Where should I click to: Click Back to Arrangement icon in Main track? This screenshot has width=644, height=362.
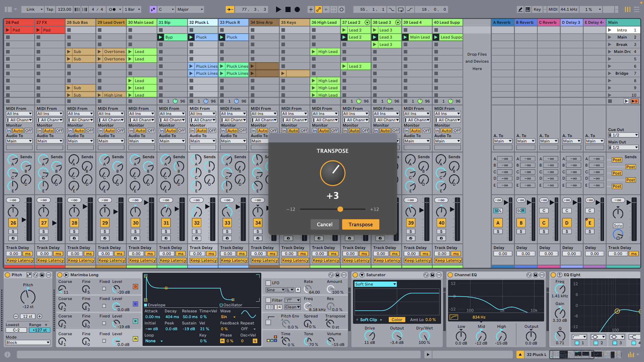[635, 101]
